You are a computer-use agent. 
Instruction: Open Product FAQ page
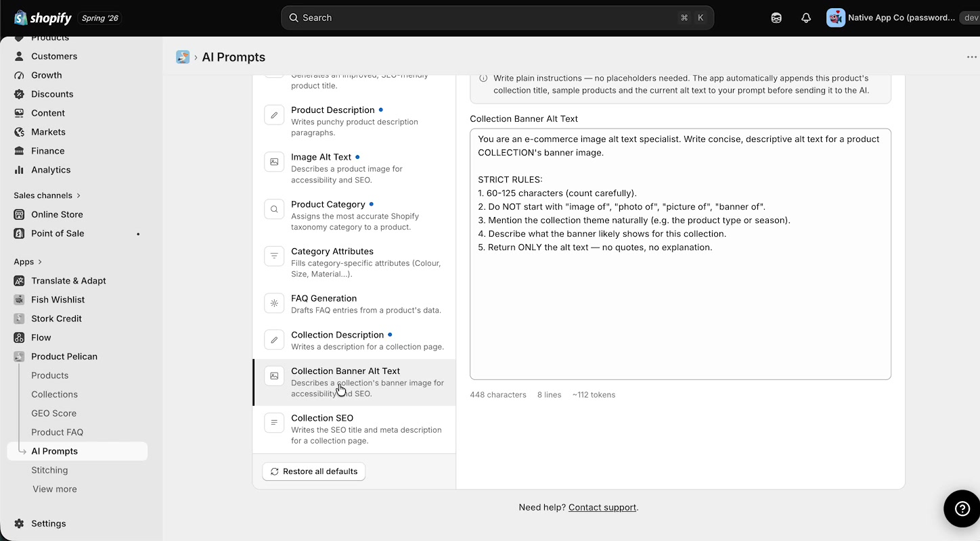click(57, 432)
